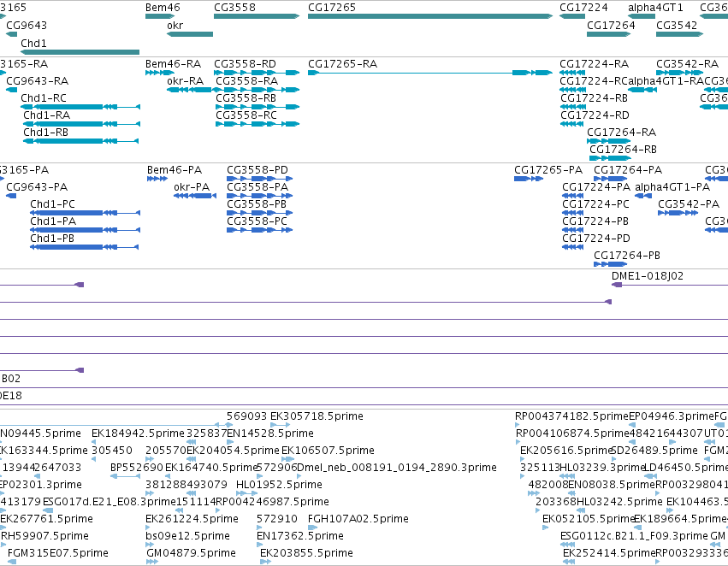Select protein okr-PA label
The image size is (728, 566).
tap(192, 187)
